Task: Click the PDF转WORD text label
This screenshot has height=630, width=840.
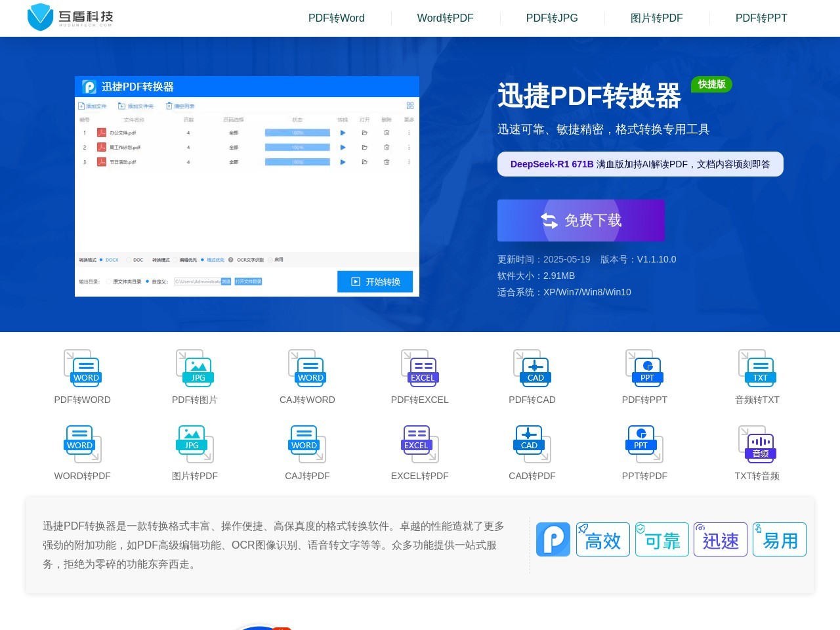Action: (82, 400)
